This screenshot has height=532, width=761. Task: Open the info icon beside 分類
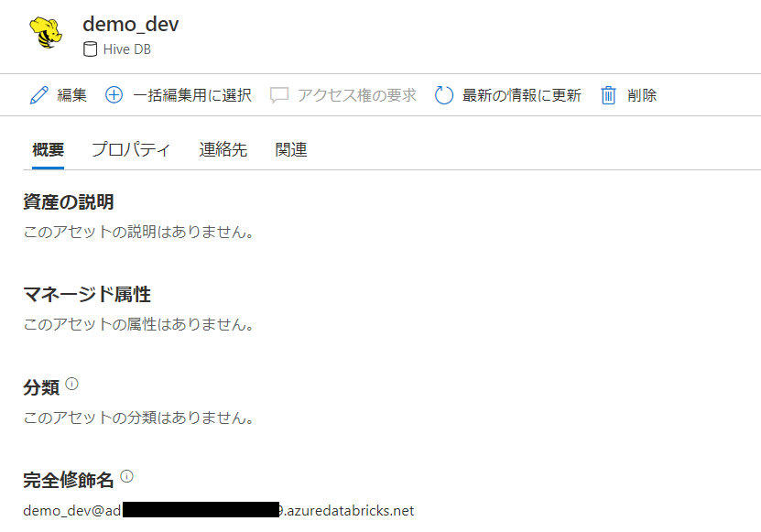(72, 383)
